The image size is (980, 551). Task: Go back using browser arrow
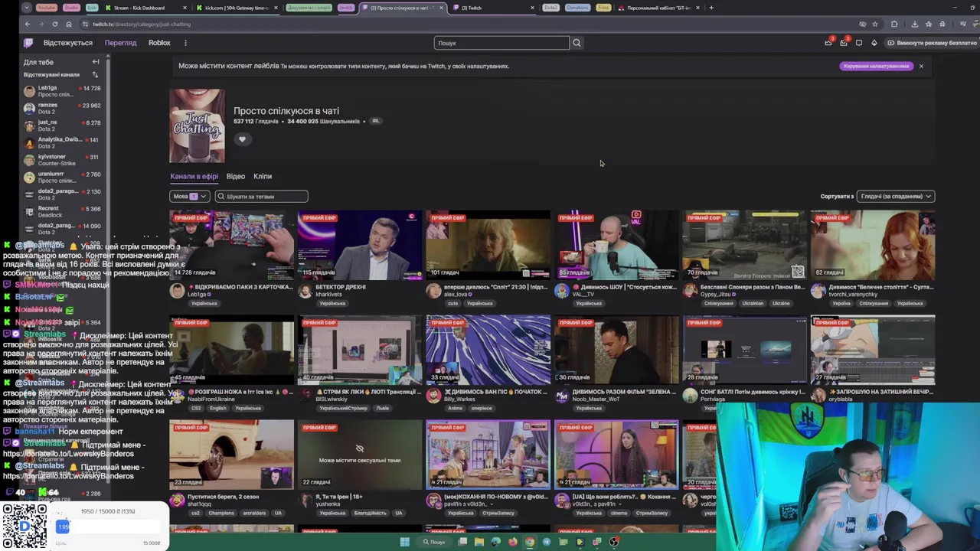click(28, 24)
